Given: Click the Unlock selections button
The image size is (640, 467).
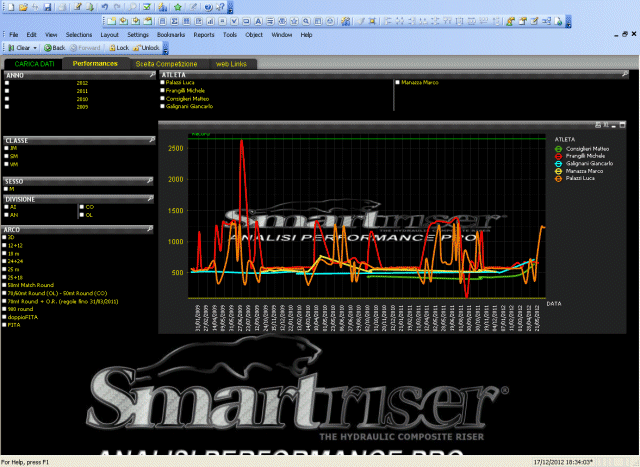Looking at the screenshot, I should pos(146,48).
